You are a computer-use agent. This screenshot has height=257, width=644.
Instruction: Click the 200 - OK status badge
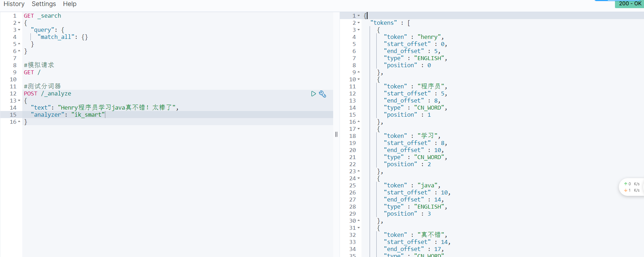pos(629,4)
